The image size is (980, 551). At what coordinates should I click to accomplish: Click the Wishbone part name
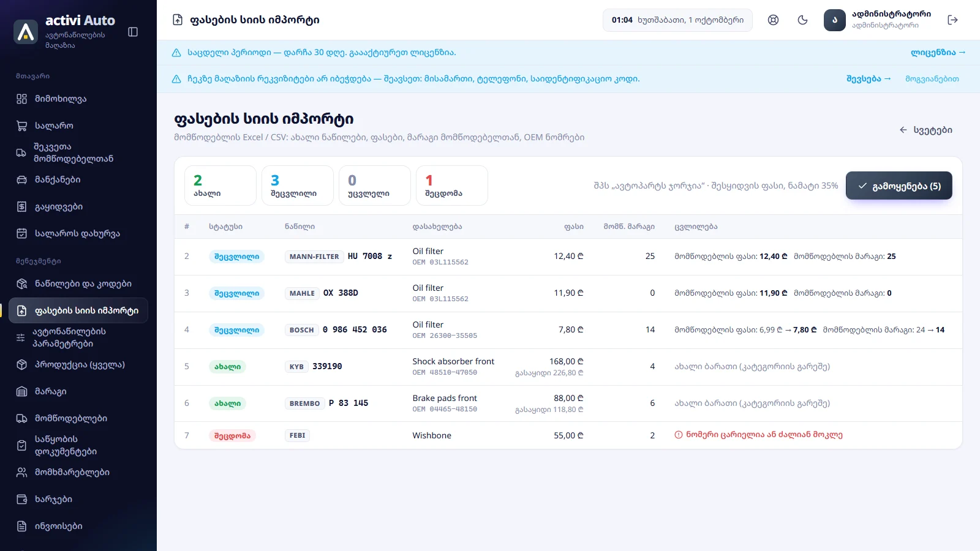pyautogui.click(x=432, y=436)
